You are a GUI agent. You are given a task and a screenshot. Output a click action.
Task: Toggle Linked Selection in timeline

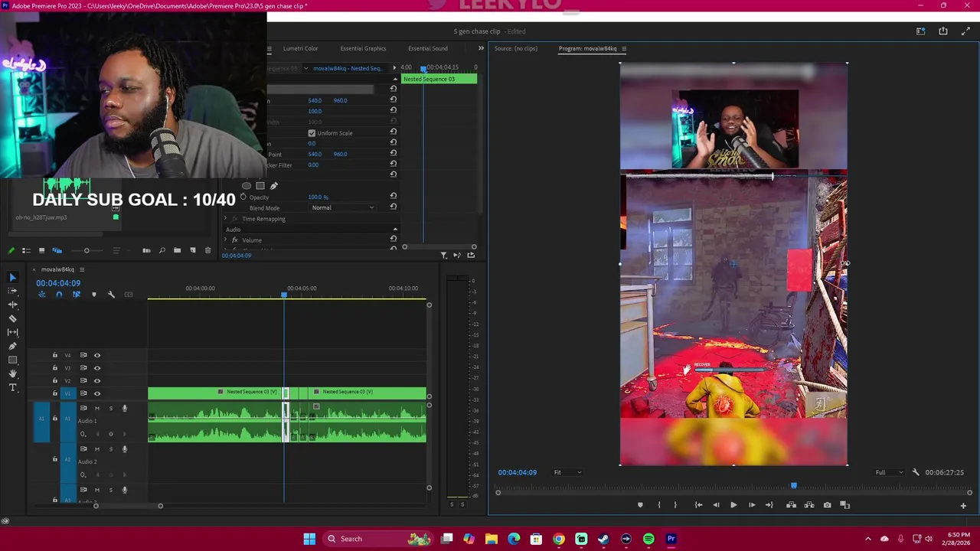click(76, 295)
